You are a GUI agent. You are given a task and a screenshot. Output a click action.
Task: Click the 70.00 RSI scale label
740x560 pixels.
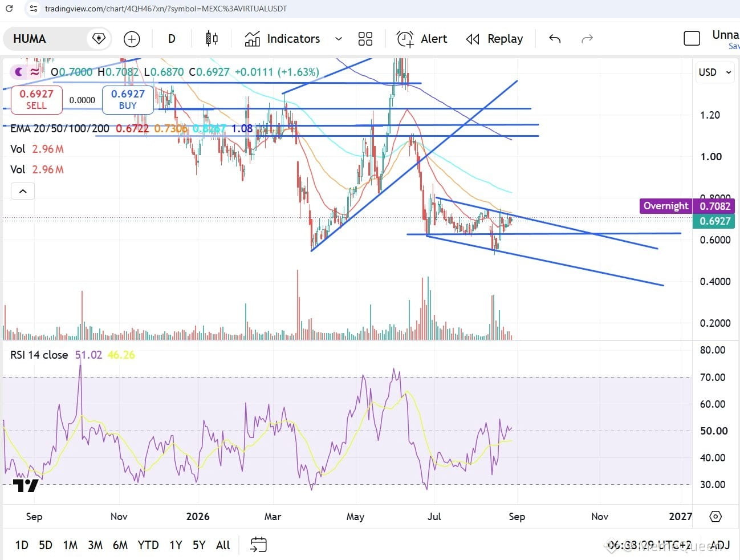(x=713, y=378)
